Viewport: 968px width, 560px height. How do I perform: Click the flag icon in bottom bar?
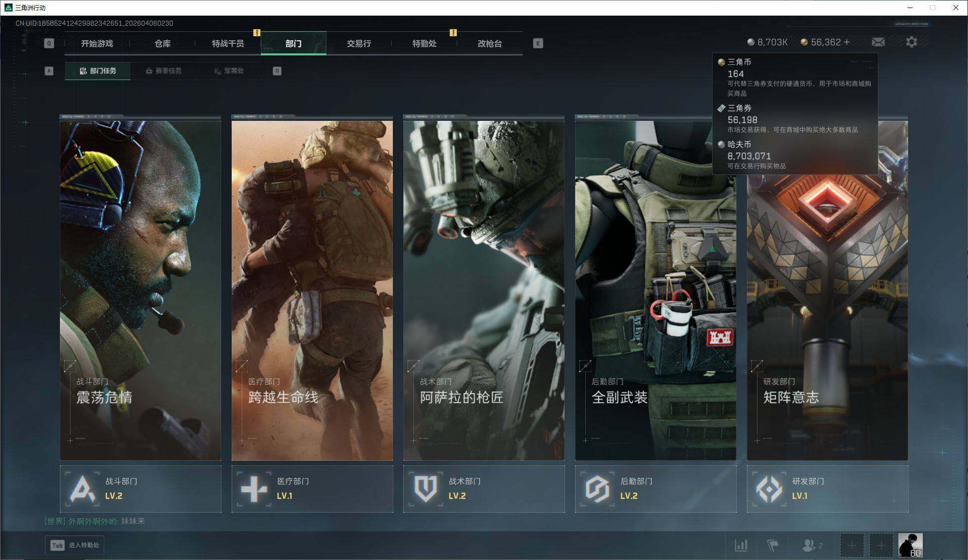(x=772, y=545)
